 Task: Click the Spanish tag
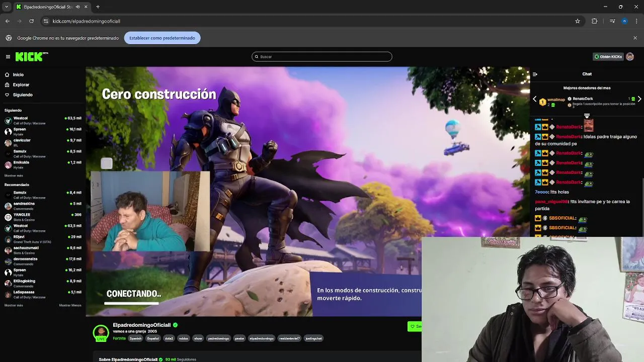pos(136,338)
